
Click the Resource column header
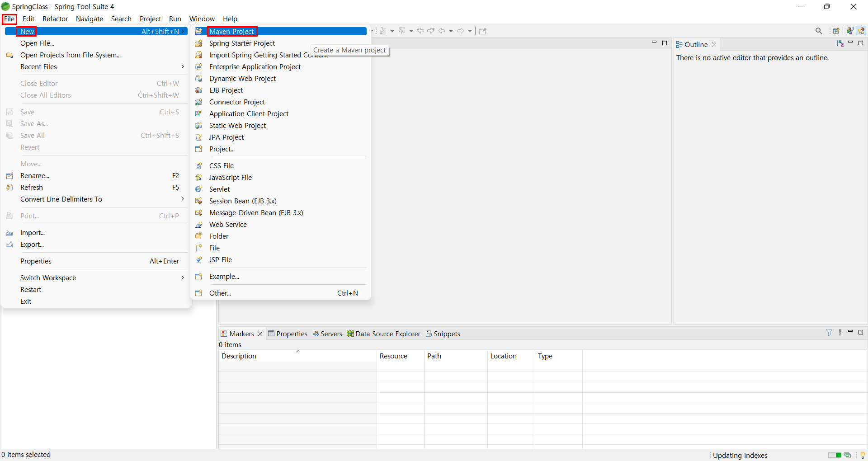pyautogui.click(x=401, y=356)
